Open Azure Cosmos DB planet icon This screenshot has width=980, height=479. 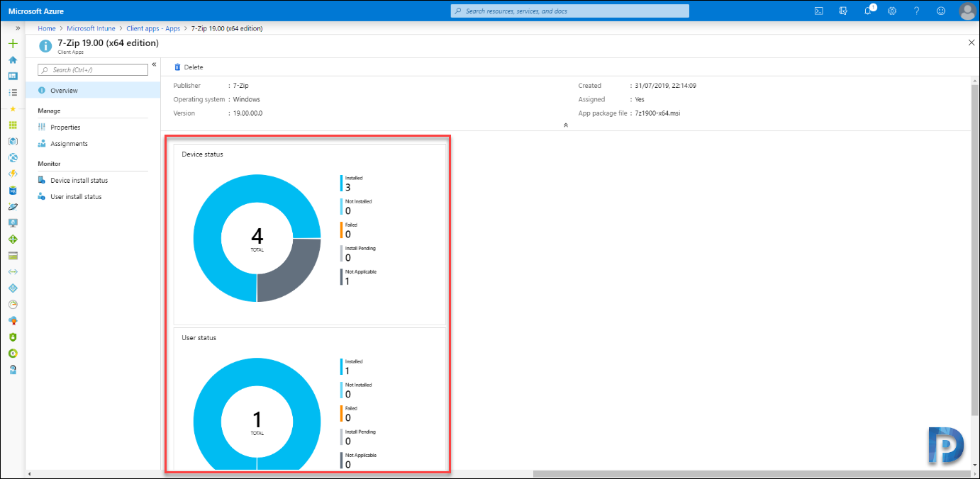tap(13, 206)
